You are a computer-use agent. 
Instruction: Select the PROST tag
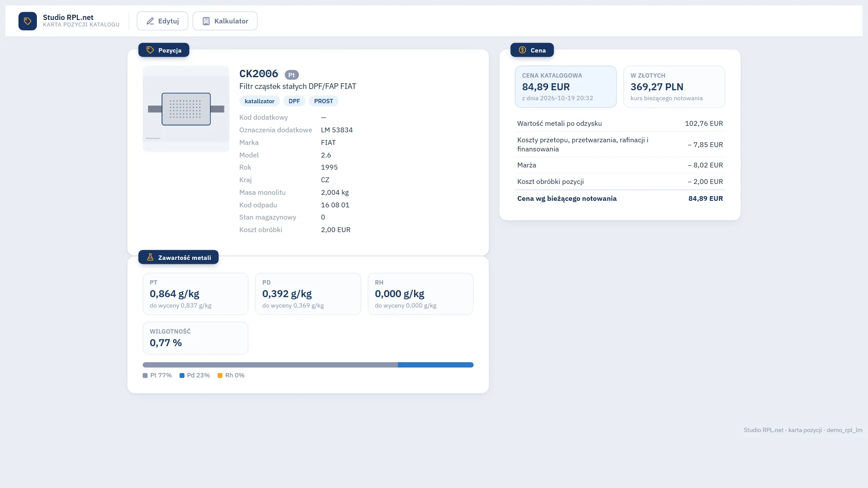(324, 101)
